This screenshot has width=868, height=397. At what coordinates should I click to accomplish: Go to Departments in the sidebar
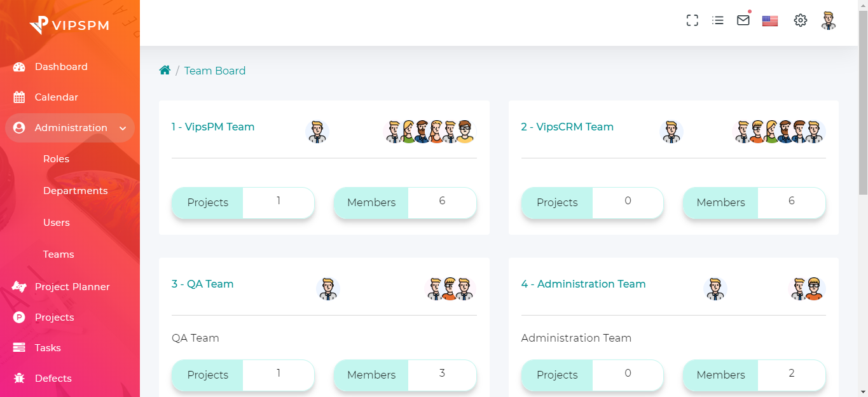pos(75,191)
